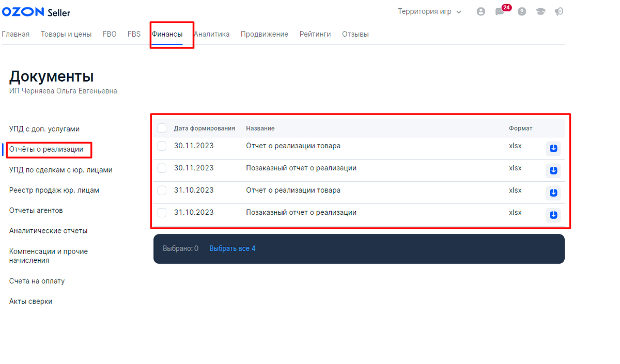
Task: Open the graduation cap training icon
Action: 540,11
